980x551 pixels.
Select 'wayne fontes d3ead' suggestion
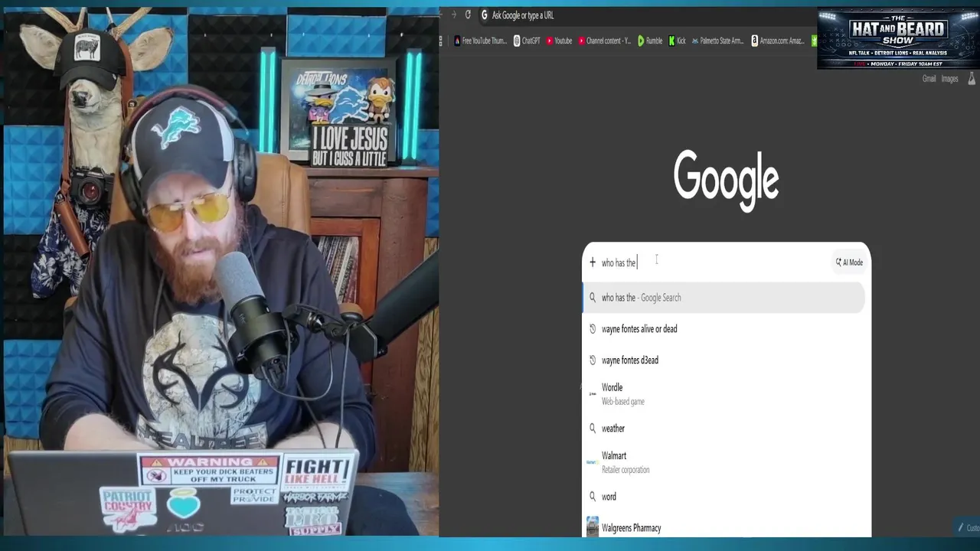pyautogui.click(x=724, y=360)
